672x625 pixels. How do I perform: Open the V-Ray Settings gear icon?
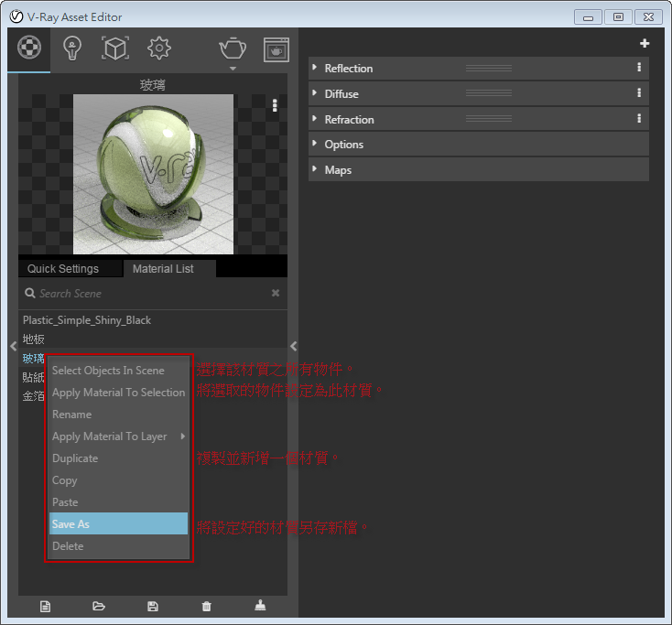159,48
